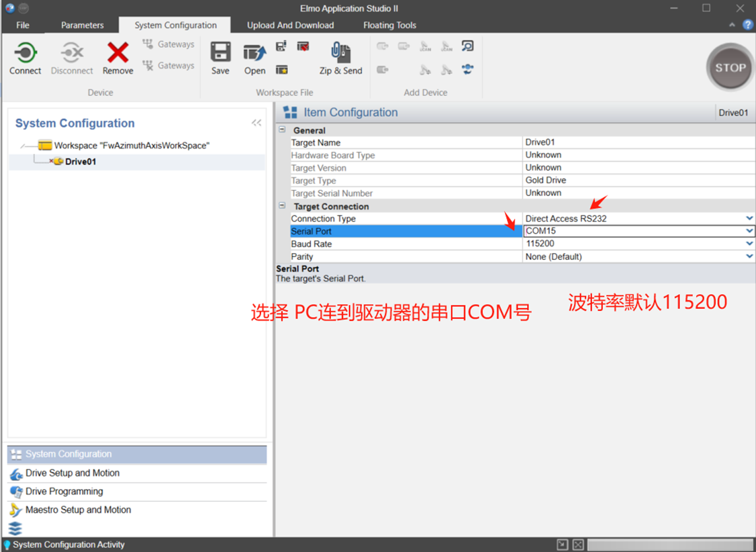Click the magnifier search icon in Add Device
The height and width of the screenshot is (552, 756).
coord(467,46)
